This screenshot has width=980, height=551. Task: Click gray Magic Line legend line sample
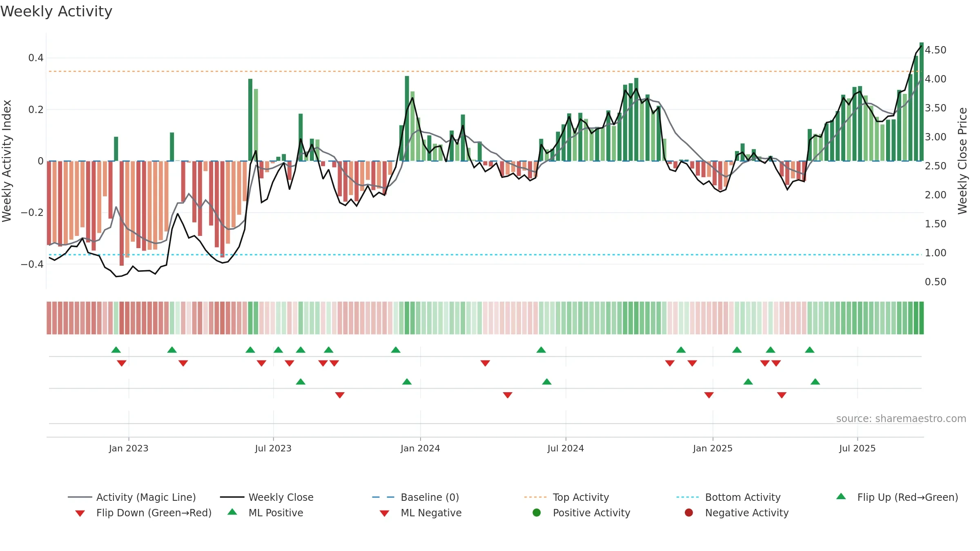(x=80, y=497)
